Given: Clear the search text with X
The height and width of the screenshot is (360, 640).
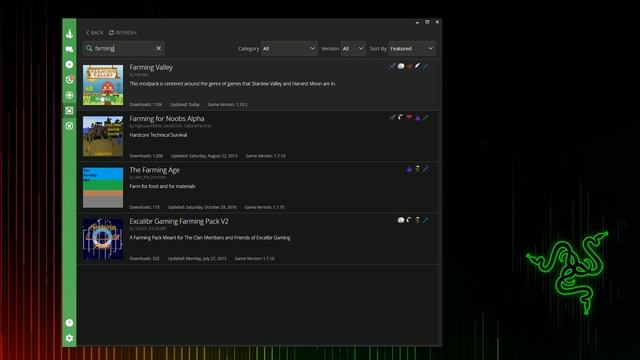Looking at the screenshot, I should 159,49.
